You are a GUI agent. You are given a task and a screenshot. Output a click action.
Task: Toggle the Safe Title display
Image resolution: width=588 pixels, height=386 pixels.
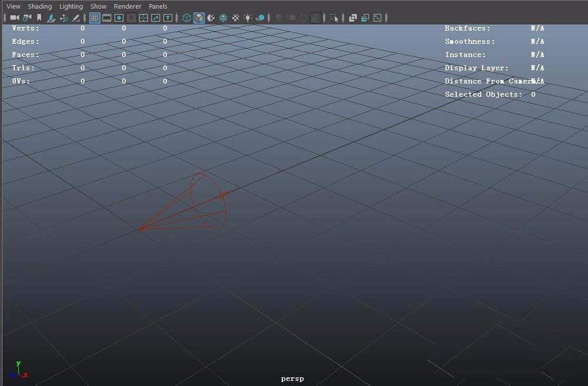click(168, 18)
